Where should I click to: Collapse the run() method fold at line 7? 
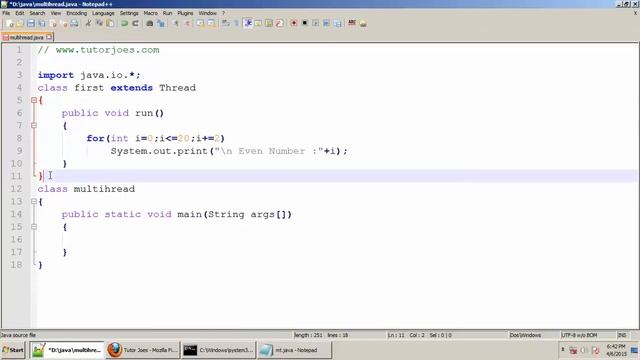coord(34,125)
